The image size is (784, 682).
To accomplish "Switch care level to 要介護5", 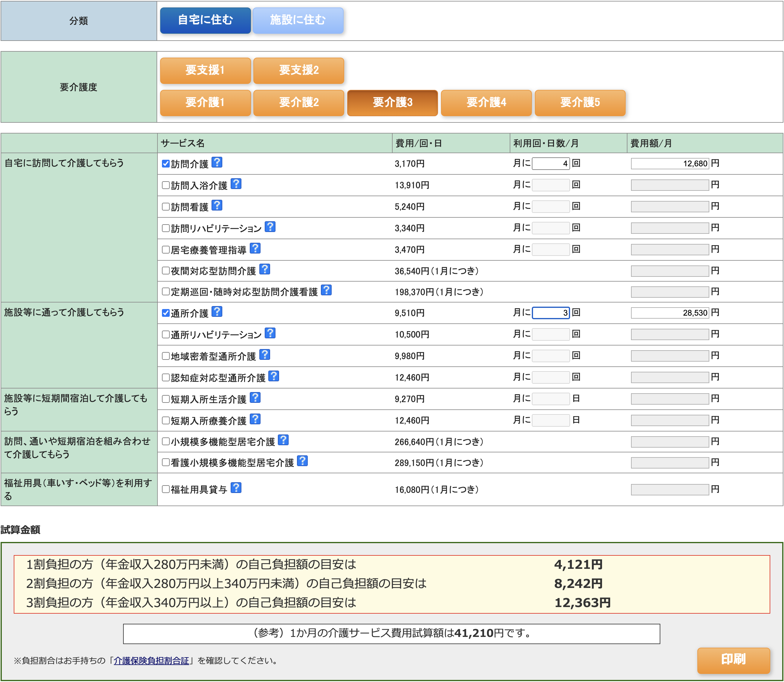I will click(580, 102).
